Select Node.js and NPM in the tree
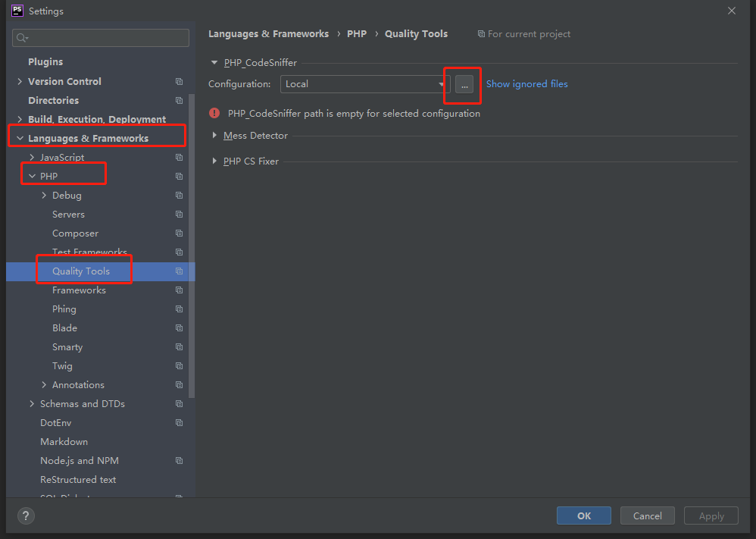Viewport: 756px width, 539px height. [x=80, y=461]
